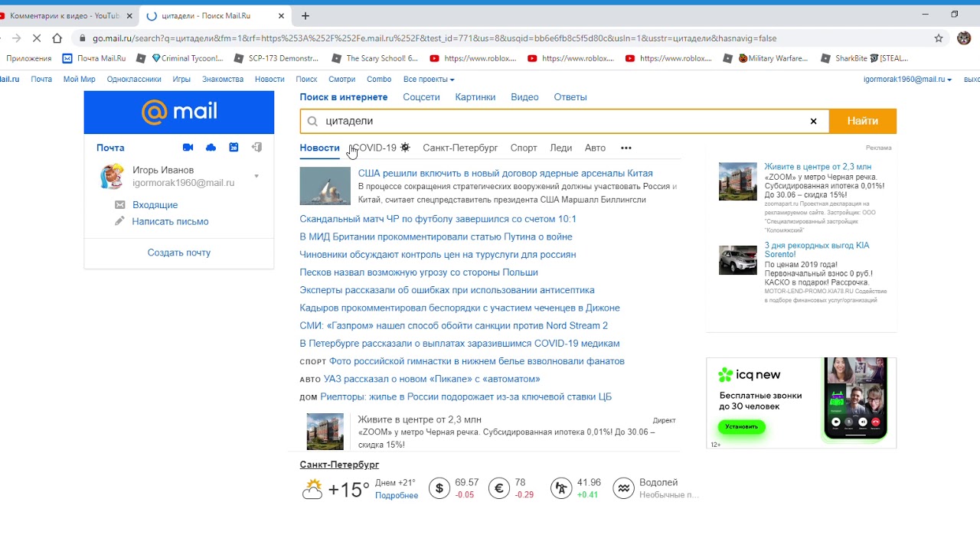Viewport: 980px width, 551px height.
Task: Open headline about Nord Stream 2 sanctions
Action: tap(454, 326)
